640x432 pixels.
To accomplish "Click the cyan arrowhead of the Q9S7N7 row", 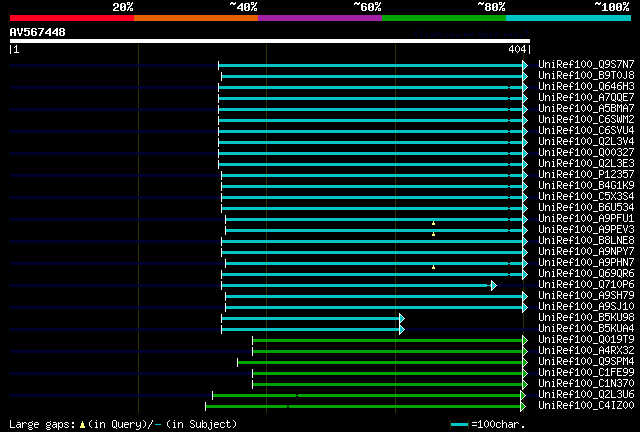I will [525, 65].
